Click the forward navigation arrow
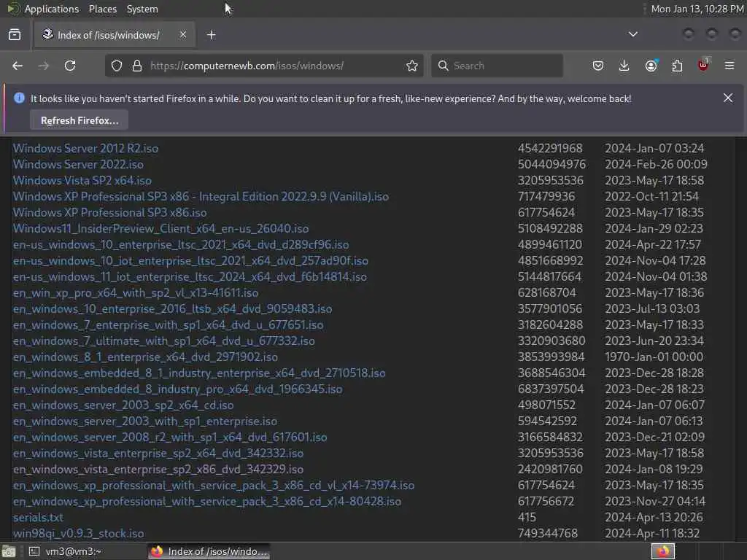This screenshot has width=747, height=560. (44, 66)
